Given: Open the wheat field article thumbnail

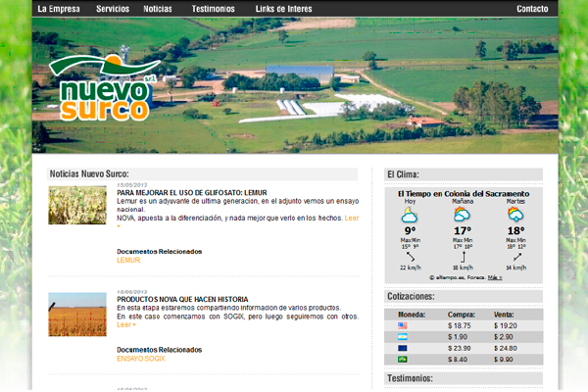Looking at the screenshot, I should [x=77, y=314].
